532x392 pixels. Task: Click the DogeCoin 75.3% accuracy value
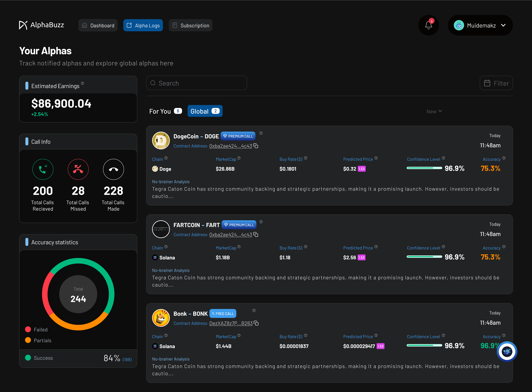pos(490,169)
